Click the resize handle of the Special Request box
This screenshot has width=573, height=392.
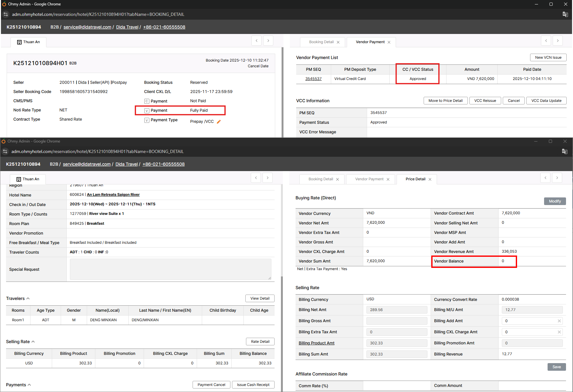pyautogui.click(x=269, y=278)
